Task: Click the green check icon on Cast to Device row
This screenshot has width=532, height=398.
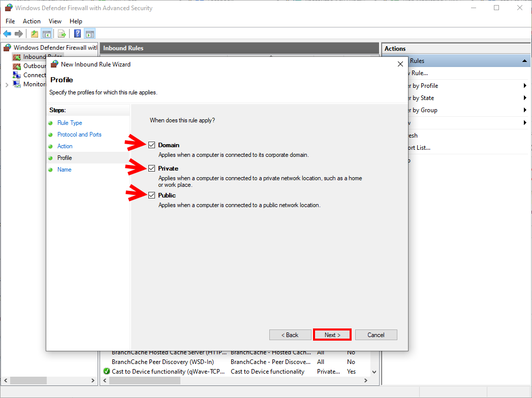Action: [x=107, y=371]
